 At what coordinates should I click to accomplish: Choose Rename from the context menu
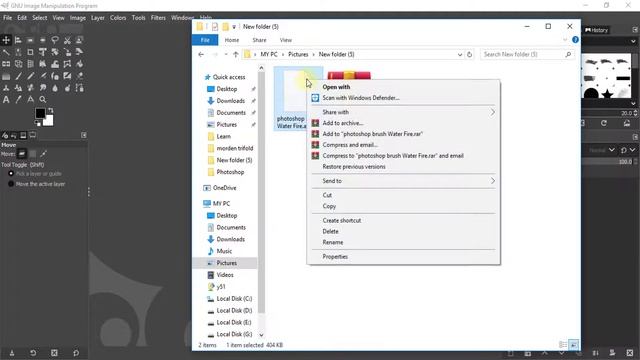tap(333, 242)
